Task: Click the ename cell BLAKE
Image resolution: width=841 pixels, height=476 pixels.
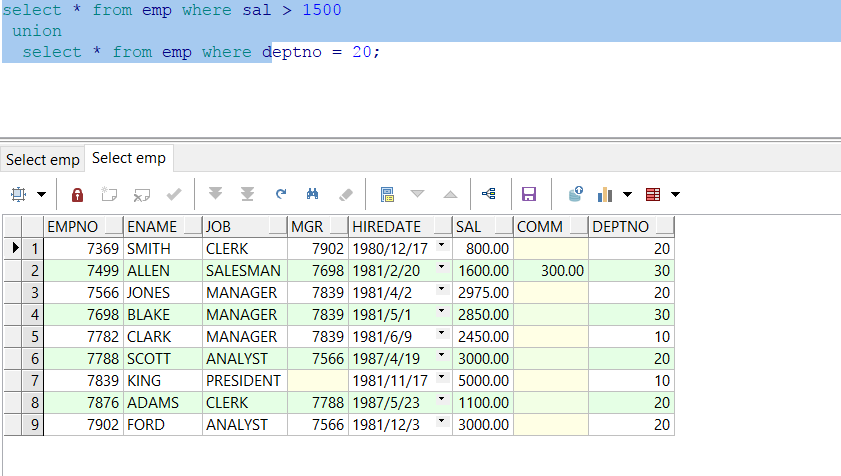Action: coord(163,314)
